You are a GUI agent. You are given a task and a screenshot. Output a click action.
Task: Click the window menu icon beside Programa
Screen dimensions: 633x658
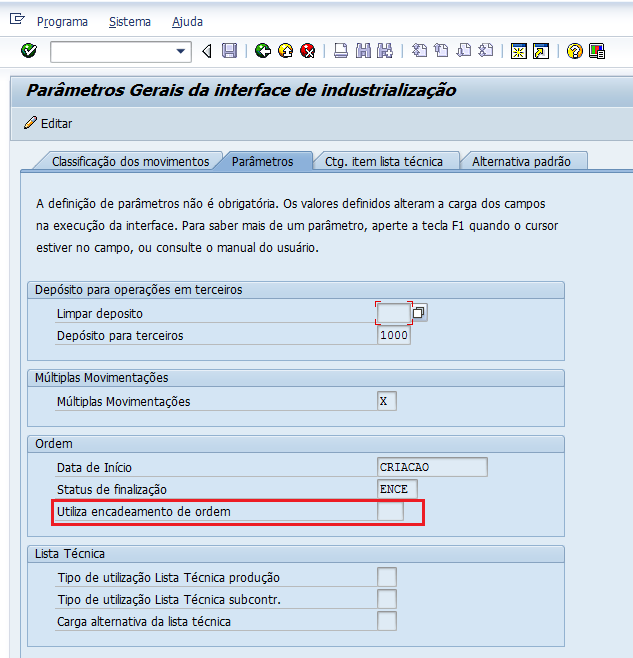pos(17,19)
